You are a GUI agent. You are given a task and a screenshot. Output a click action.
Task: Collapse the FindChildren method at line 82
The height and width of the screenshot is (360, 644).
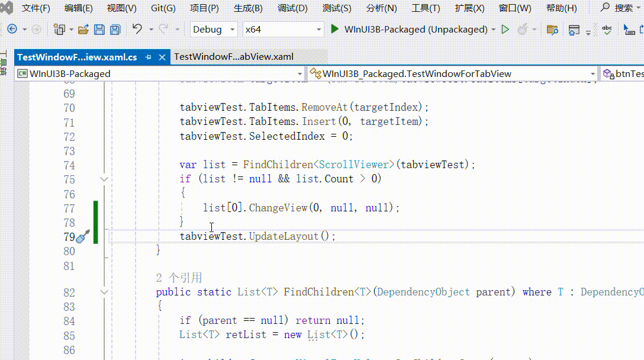[x=104, y=291]
